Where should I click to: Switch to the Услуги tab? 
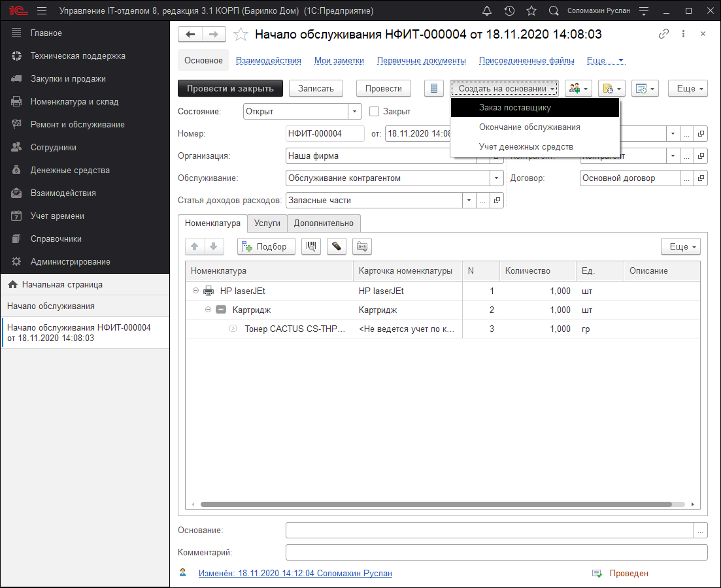pos(267,223)
